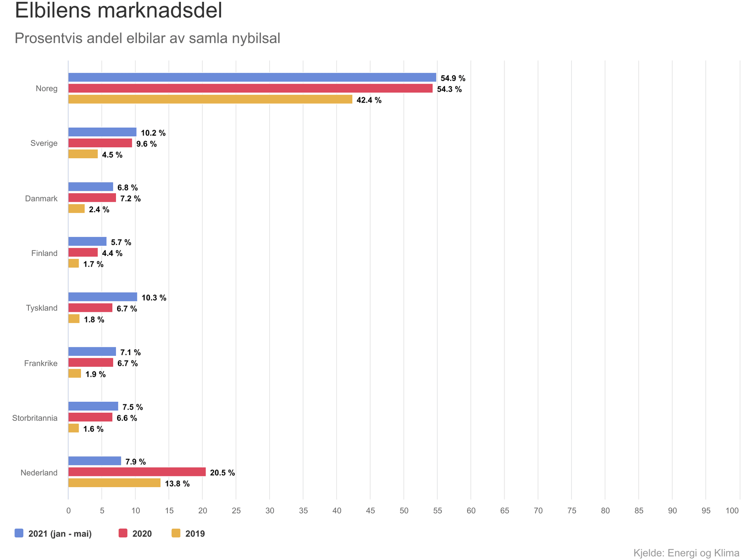The image size is (747, 560).
Task: Click the yellow 2019 legend color swatch
Action: (x=176, y=533)
